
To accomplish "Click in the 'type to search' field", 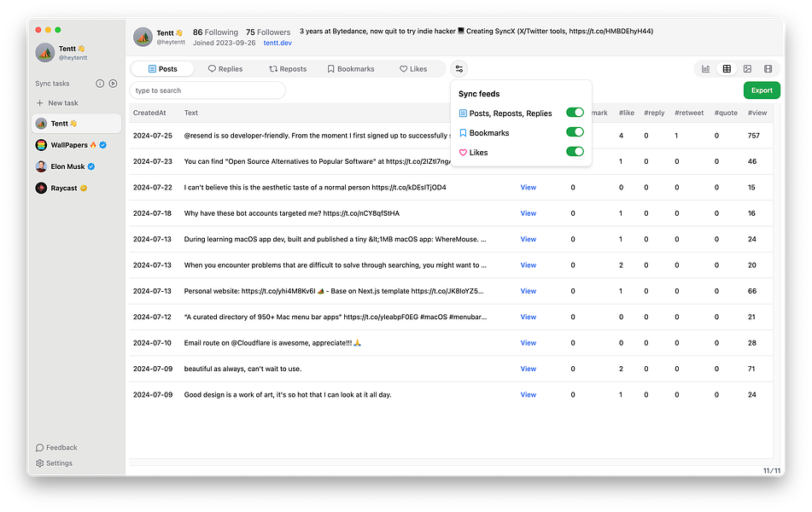I will tap(207, 90).
